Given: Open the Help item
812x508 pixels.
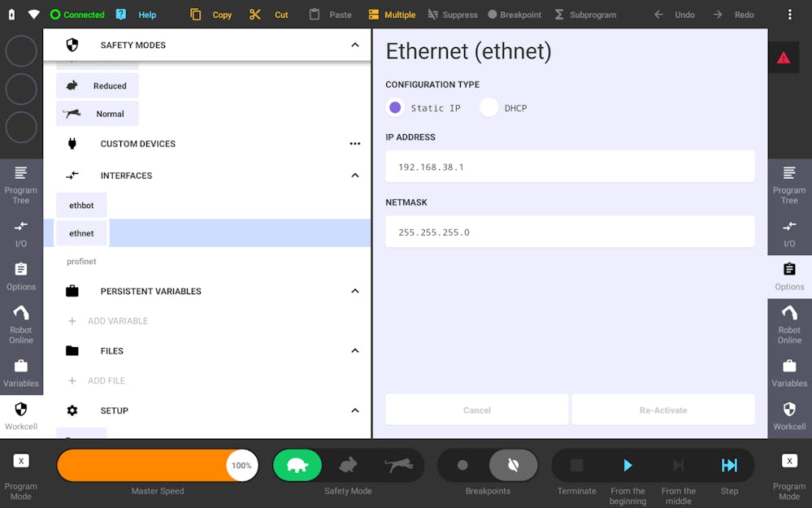Looking at the screenshot, I should point(137,15).
